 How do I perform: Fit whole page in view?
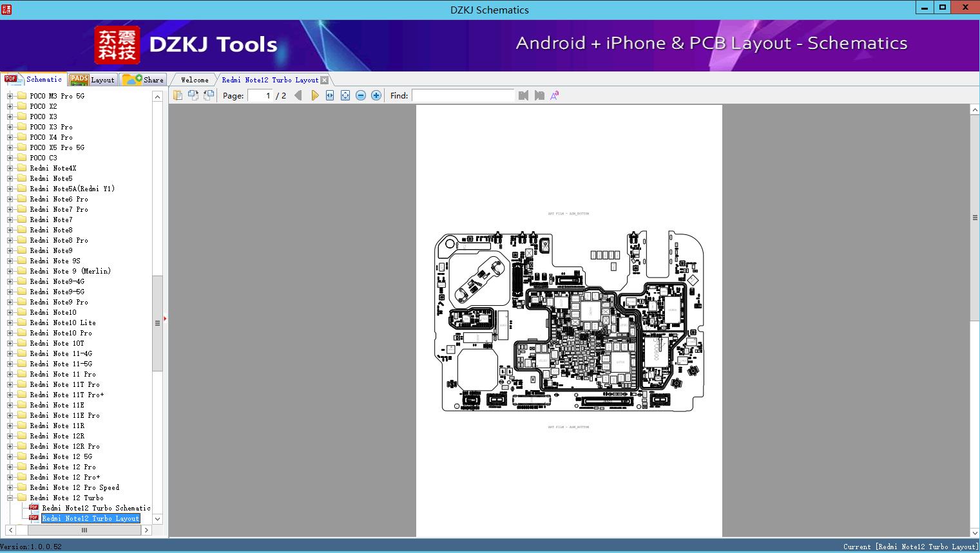(x=345, y=95)
